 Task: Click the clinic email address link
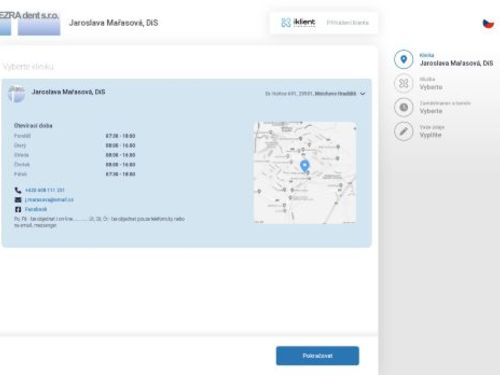click(49, 200)
